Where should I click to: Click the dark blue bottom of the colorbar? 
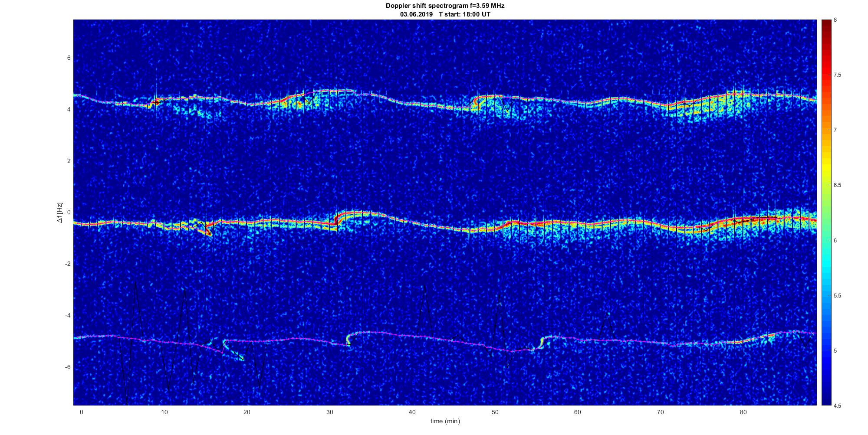[x=826, y=399]
